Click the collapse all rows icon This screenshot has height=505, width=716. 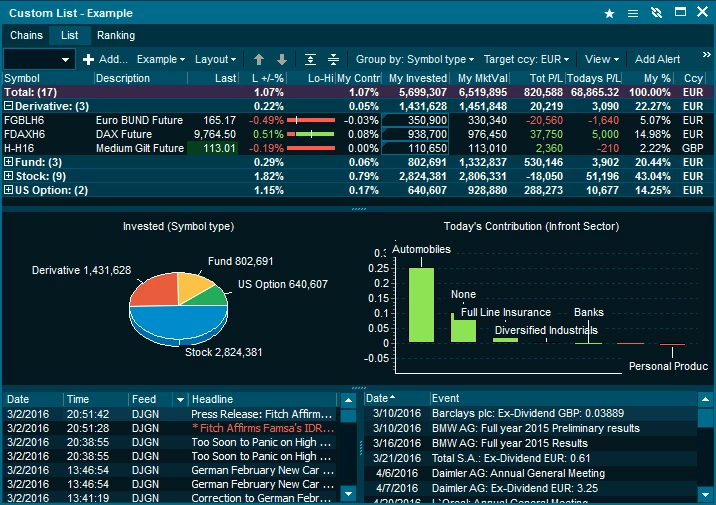tap(333, 60)
